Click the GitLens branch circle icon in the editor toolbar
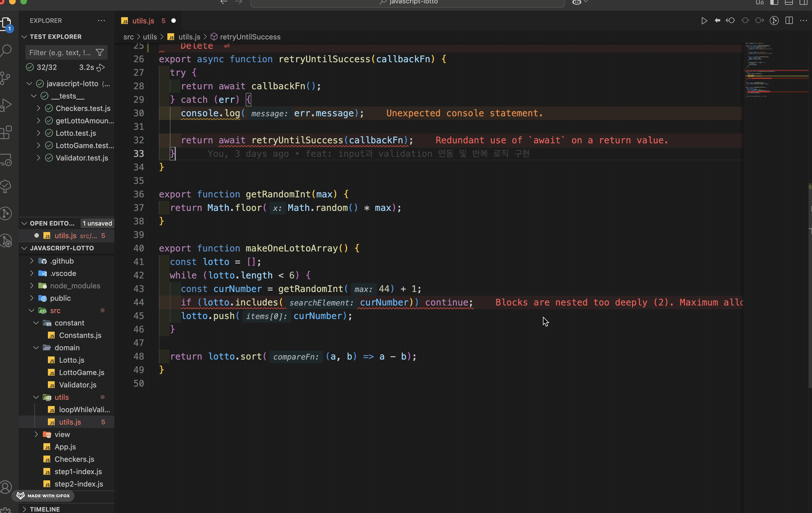 774,21
